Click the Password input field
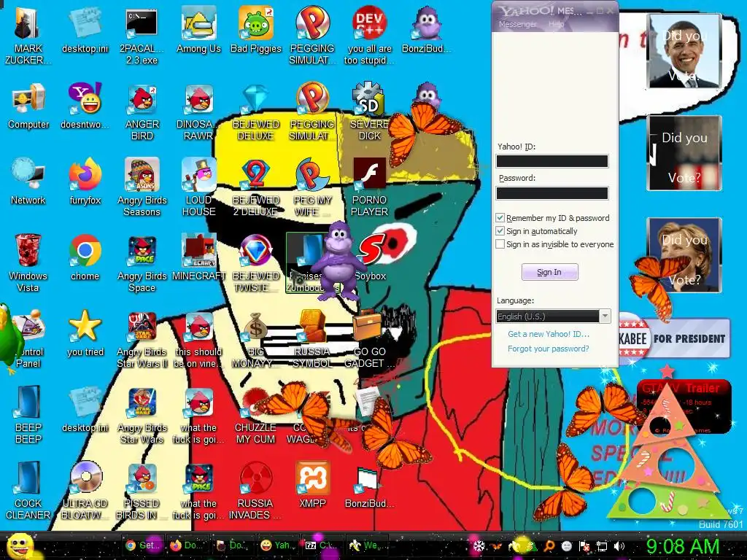747x560 pixels. click(x=552, y=193)
